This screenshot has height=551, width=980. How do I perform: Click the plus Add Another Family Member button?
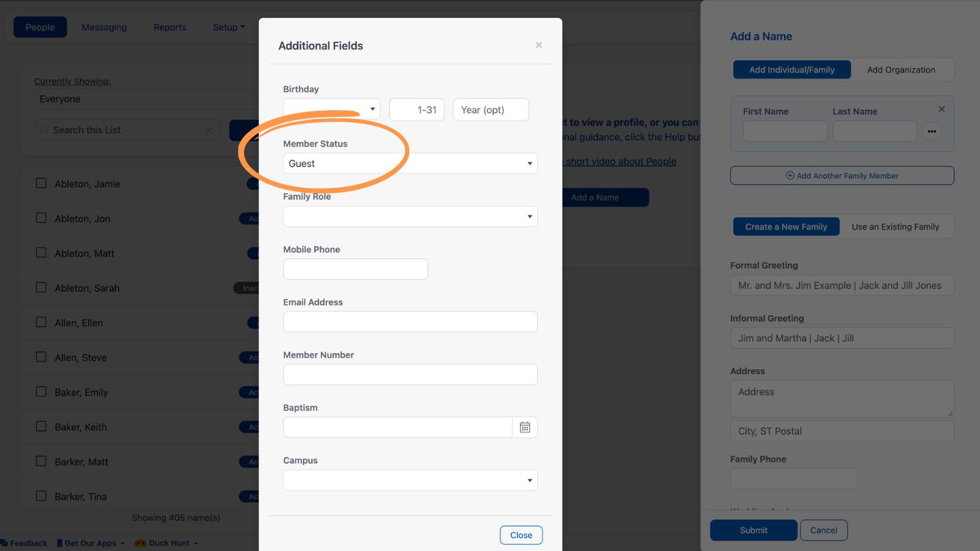tap(842, 176)
